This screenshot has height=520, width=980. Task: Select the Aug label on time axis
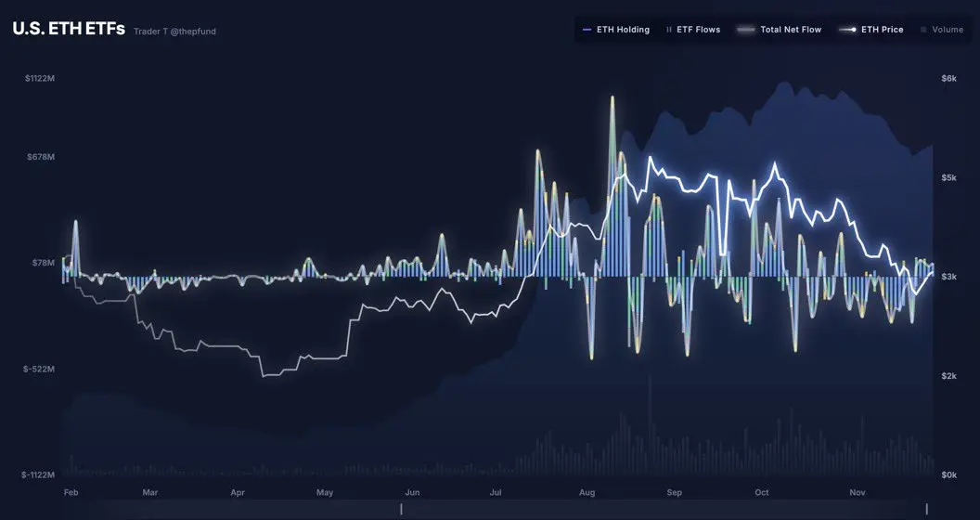(x=587, y=492)
